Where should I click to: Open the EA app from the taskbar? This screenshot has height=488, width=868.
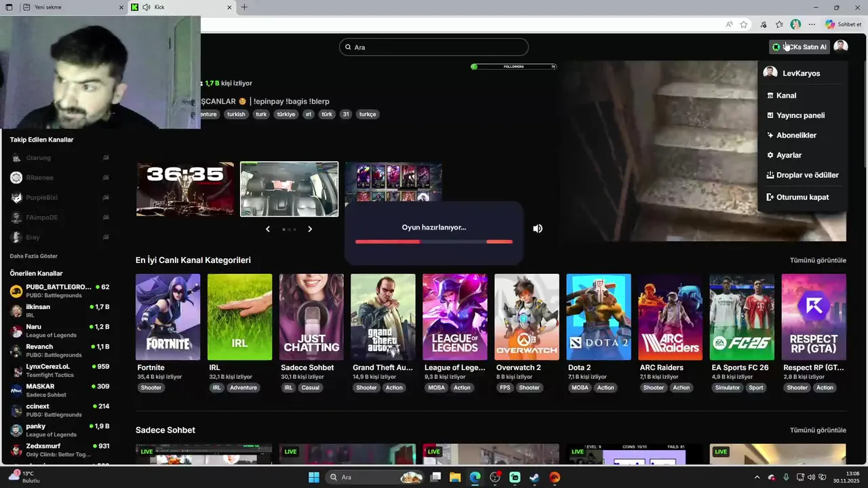coord(555,477)
